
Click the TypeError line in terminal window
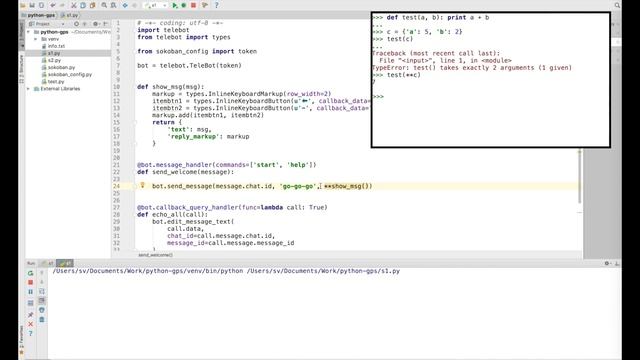472,68
